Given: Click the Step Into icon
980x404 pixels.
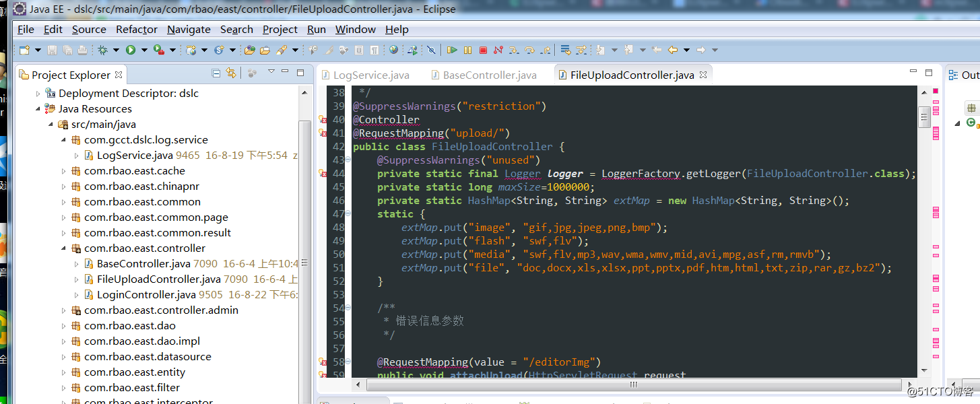Looking at the screenshot, I should point(513,50).
